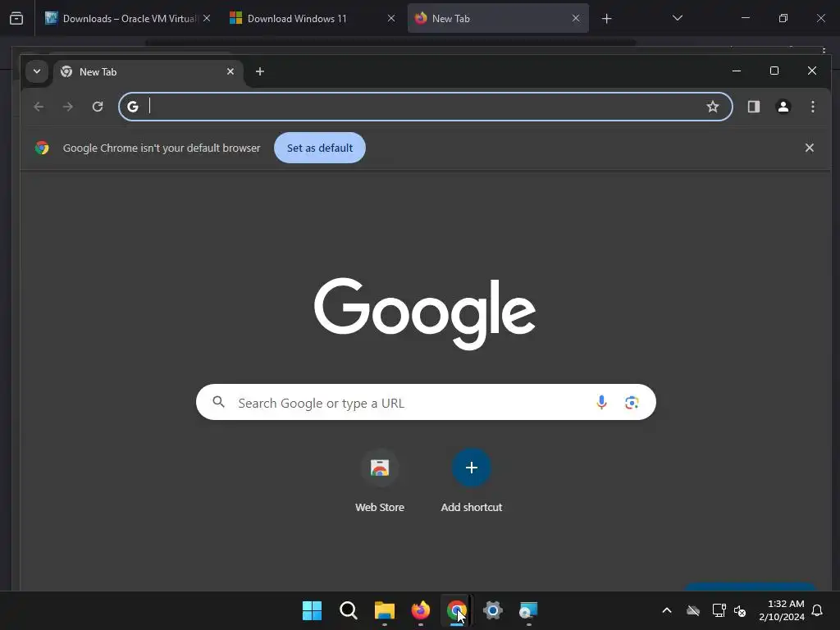Bookmark this tab with the star icon

(713, 107)
